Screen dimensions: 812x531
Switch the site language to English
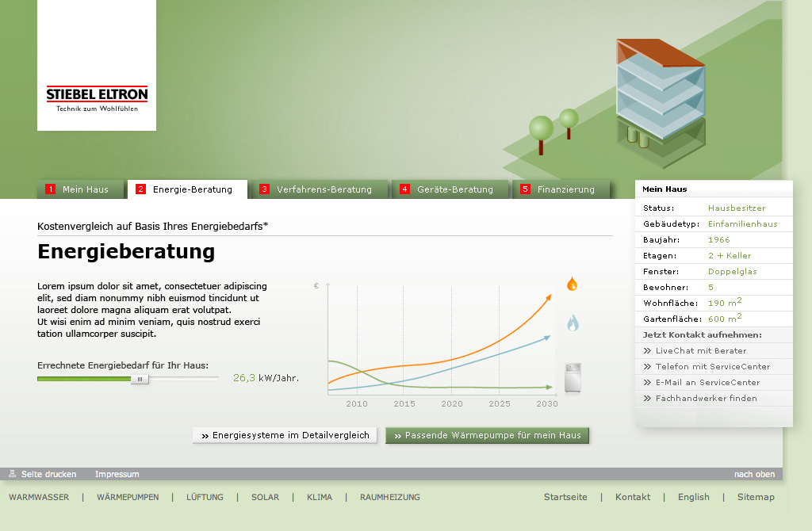[694, 497]
